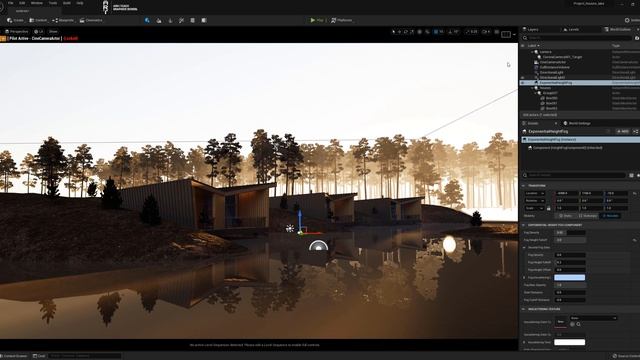Activate the Select mode icon
The height and width of the screenshot is (360, 640).
pos(147,20)
